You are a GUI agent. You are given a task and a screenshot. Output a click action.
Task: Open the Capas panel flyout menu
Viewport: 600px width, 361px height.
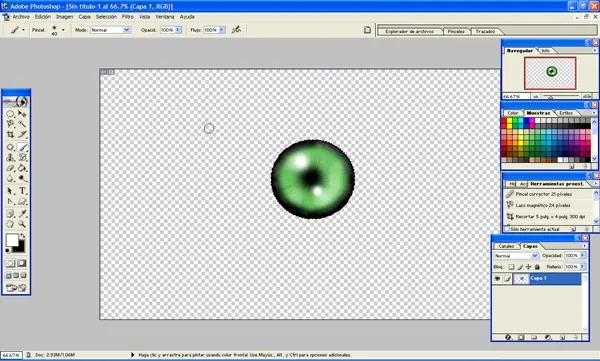coord(584,246)
